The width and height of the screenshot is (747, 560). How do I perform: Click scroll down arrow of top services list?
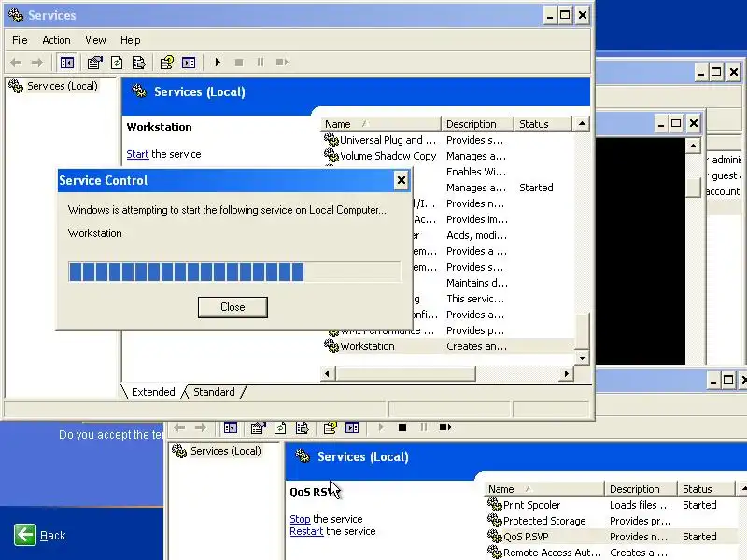tap(582, 357)
